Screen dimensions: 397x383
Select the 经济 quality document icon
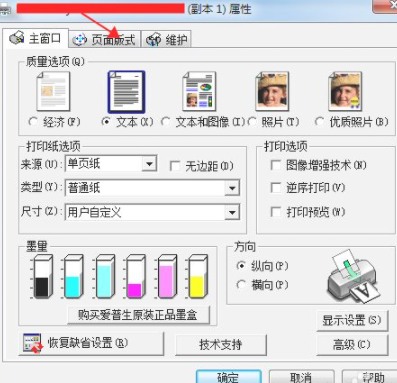53,91
